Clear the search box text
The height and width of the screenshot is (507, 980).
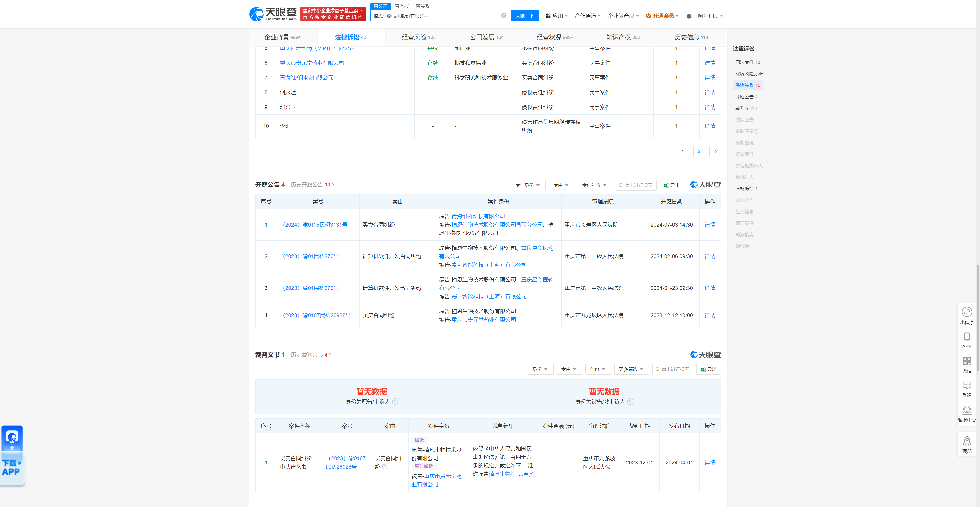coord(503,16)
